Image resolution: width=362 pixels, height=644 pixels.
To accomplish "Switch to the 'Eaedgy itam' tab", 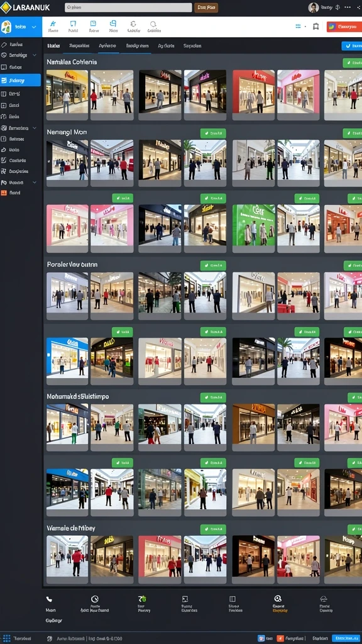I will [x=137, y=46].
